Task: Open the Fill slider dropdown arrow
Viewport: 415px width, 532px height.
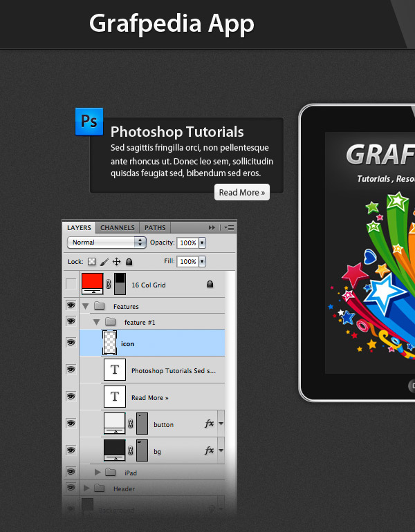Action: coord(202,262)
